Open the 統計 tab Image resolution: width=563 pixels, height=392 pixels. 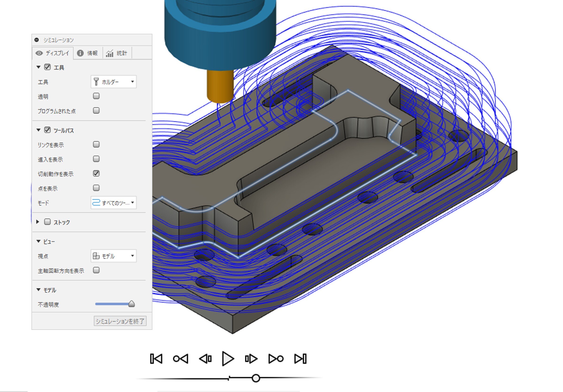point(117,53)
